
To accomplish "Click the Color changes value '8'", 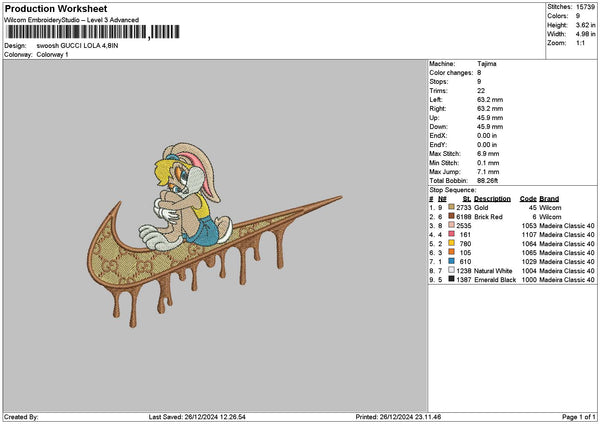I will click(x=479, y=73).
